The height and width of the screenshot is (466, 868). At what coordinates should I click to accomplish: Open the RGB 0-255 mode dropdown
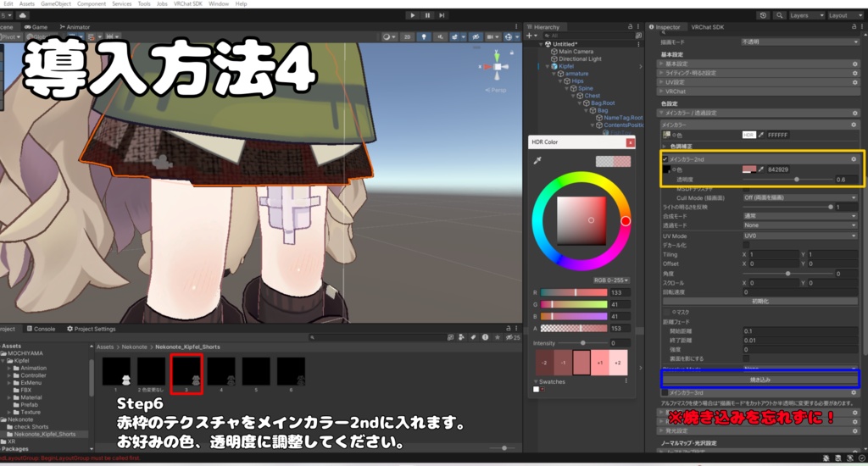pyautogui.click(x=611, y=280)
